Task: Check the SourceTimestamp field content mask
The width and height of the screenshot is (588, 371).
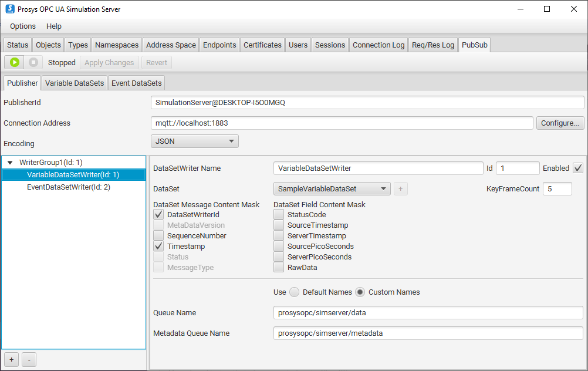Action: tap(279, 225)
